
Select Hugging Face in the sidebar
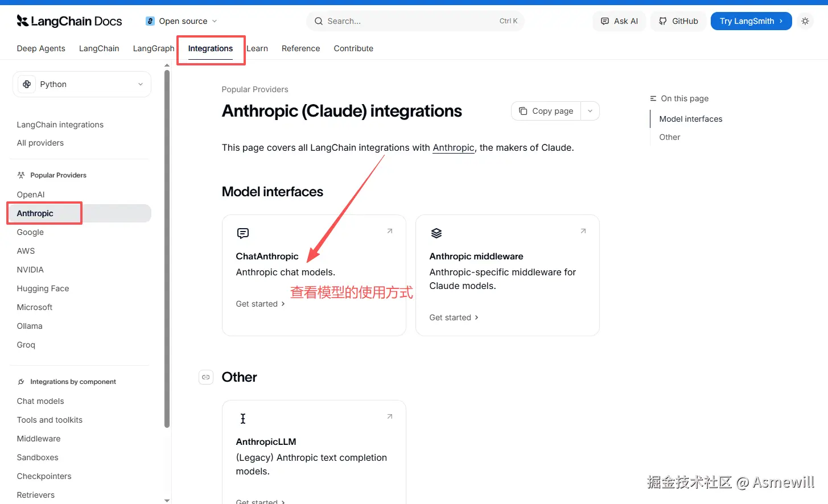pyautogui.click(x=43, y=288)
